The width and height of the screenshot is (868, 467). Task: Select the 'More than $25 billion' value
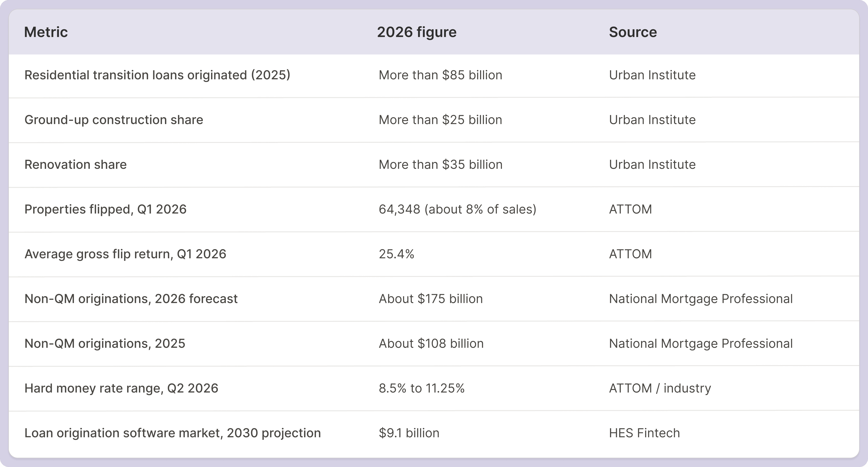point(440,120)
